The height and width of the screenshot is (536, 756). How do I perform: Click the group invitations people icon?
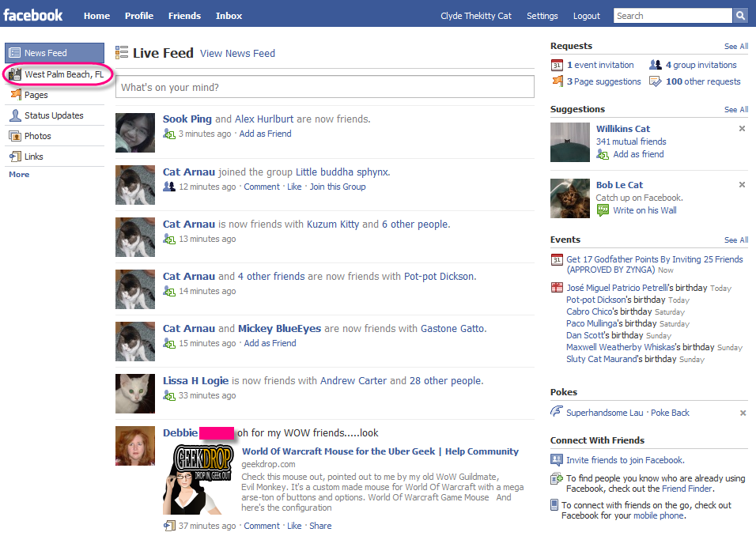(x=656, y=65)
